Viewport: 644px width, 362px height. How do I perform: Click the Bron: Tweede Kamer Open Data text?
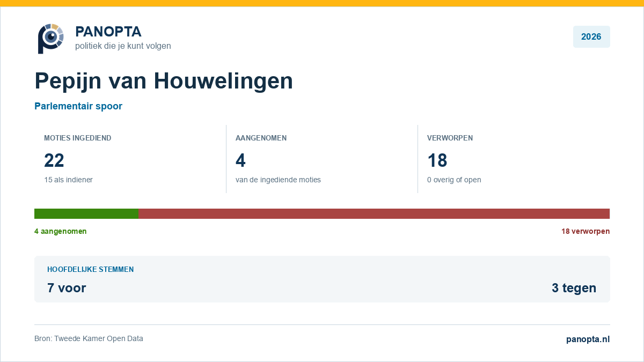89,338
